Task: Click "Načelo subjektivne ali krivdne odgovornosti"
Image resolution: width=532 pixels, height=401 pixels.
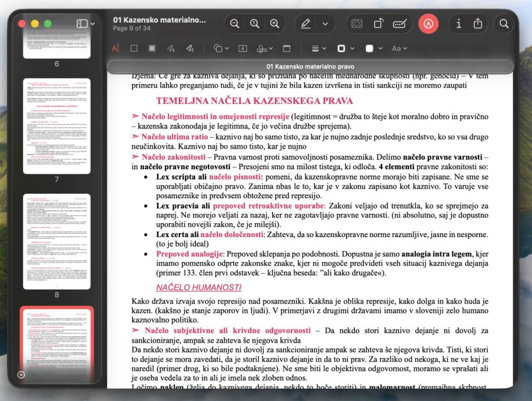Action: tap(228, 331)
